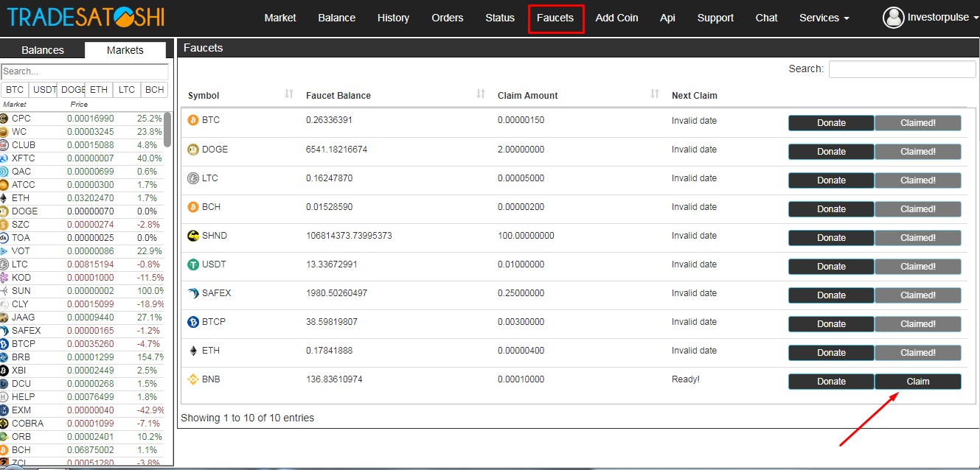This screenshot has height=470, width=980.
Task: Sort by Faucet Balance column arrows
Action: pyautogui.click(x=481, y=94)
